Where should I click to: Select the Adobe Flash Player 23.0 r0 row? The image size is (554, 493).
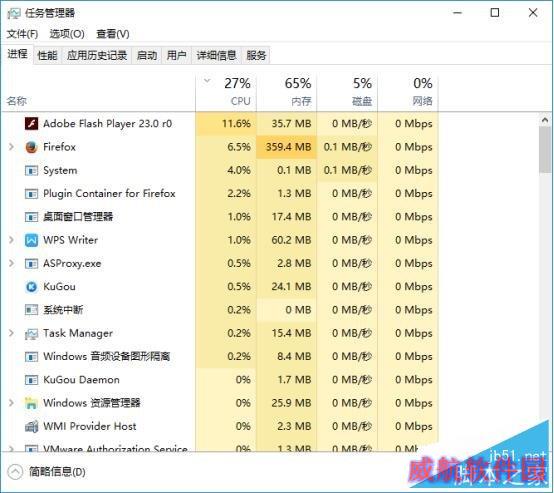[x=220, y=124]
